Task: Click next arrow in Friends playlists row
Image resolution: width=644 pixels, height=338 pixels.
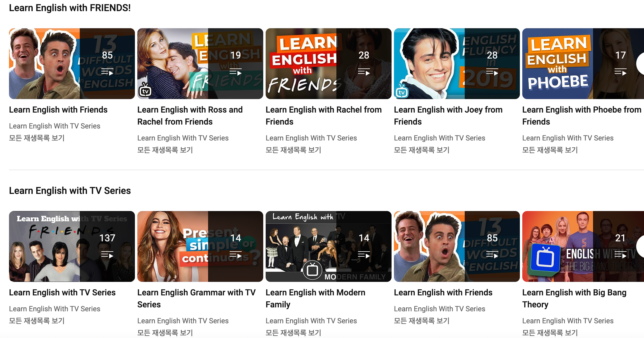Action: click(x=641, y=64)
